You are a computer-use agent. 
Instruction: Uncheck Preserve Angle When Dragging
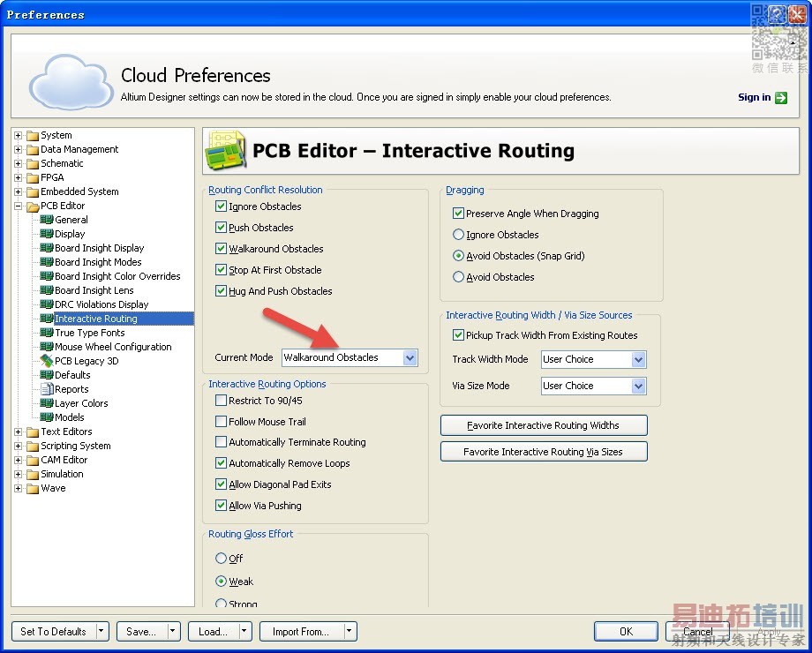click(x=458, y=213)
